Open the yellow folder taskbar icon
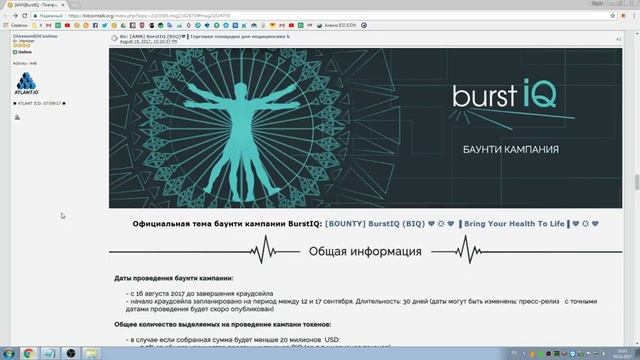Image resolution: width=640 pixels, height=360 pixels. point(91,353)
